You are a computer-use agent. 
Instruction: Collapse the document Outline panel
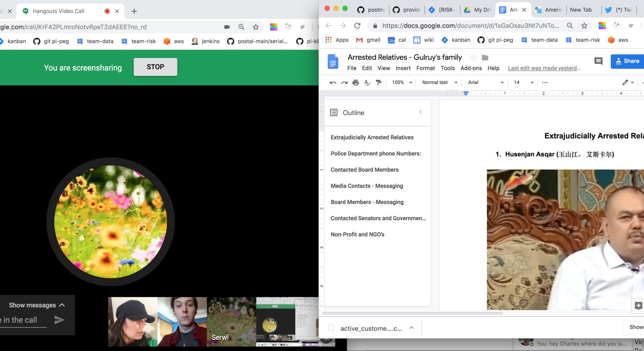click(x=420, y=112)
